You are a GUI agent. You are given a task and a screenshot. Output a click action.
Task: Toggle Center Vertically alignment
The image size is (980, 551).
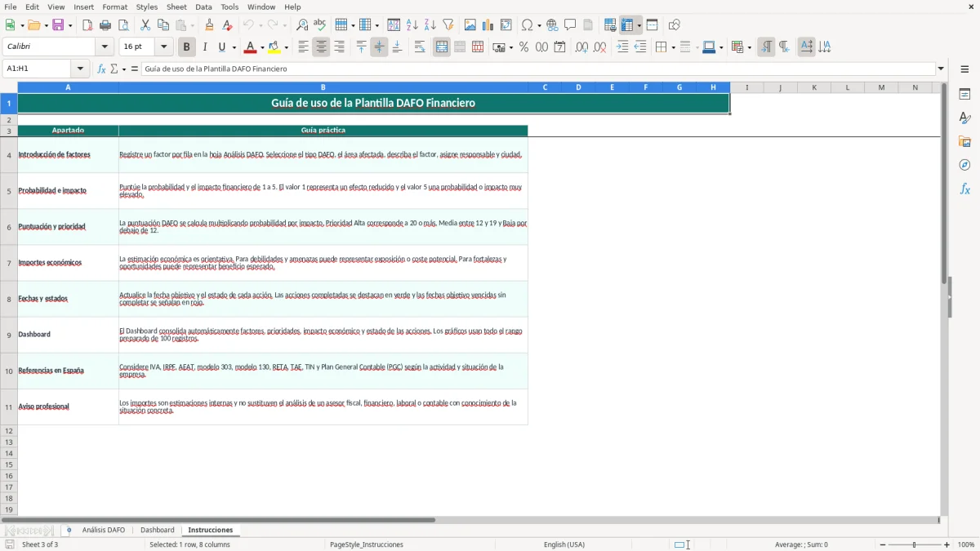(x=379, y=47)
